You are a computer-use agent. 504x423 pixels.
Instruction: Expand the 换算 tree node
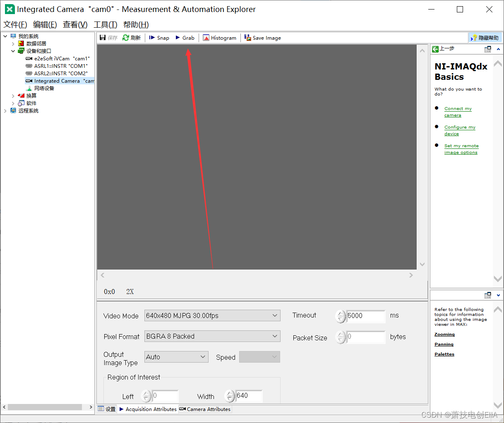13,96
